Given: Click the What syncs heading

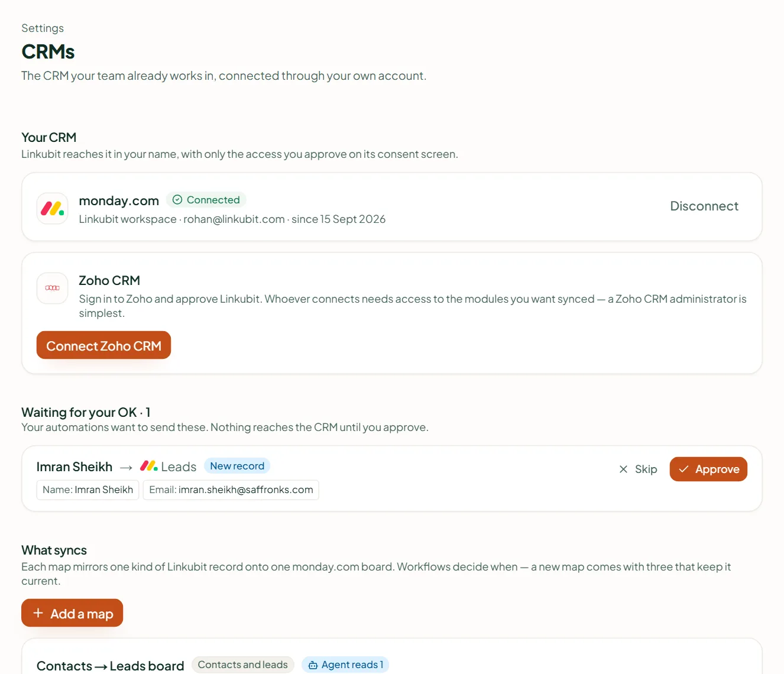Looking at the screenshot, I should click(x=54, y=550).
